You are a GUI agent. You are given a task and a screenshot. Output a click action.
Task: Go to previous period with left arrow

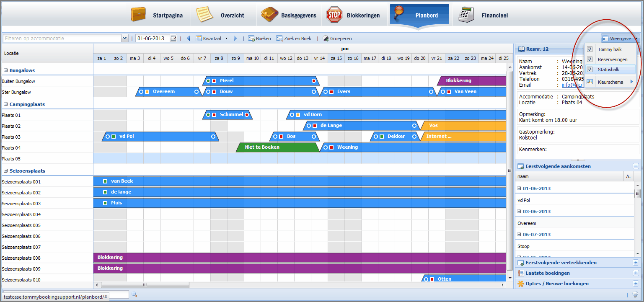pyautogui.click(x=188, y=38)
